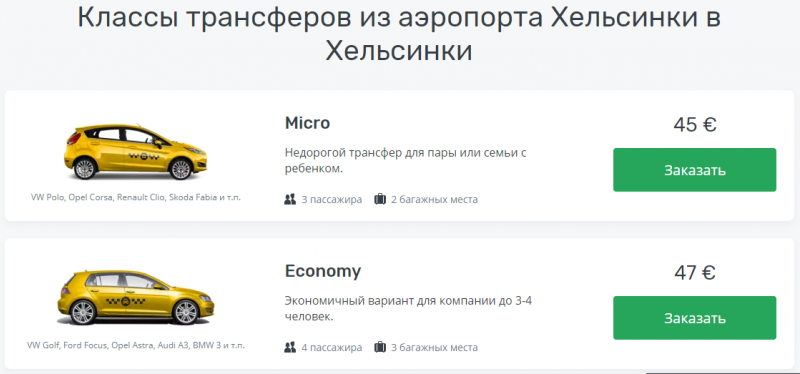The height and width of the screenshot is (374, 800).
Task: Select the Micro class title
Action: point(307,123)
